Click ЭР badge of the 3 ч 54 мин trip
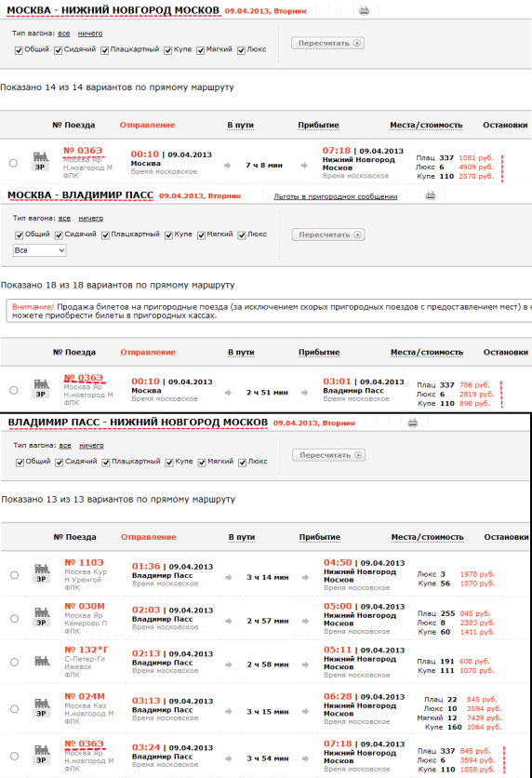The height and width of the screenshot is (778, 532). (x=42, y=760)
